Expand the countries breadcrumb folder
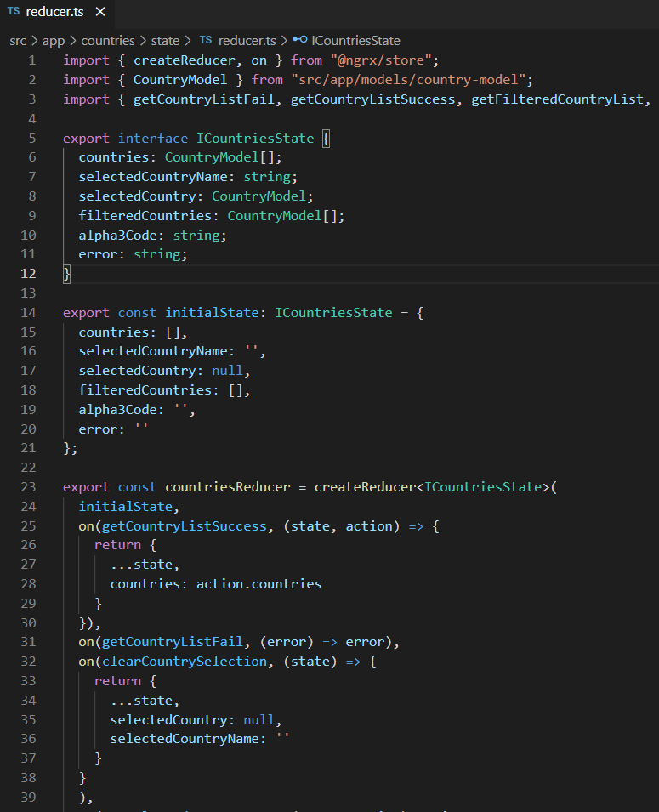 107,40
